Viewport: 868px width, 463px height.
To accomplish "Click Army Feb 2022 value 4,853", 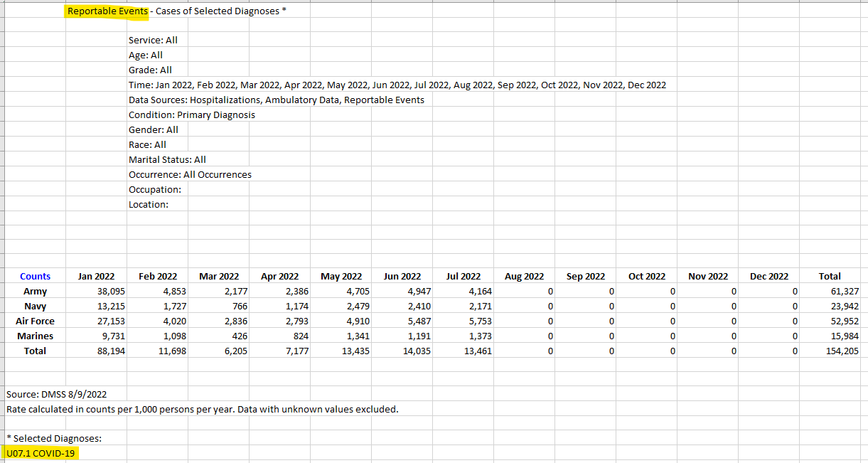I will click(175, 291).
